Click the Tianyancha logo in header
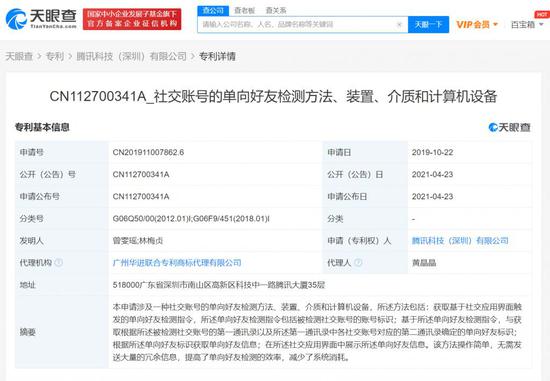The height and width of the screenshot is (381, 550). [x=41, y=19]
